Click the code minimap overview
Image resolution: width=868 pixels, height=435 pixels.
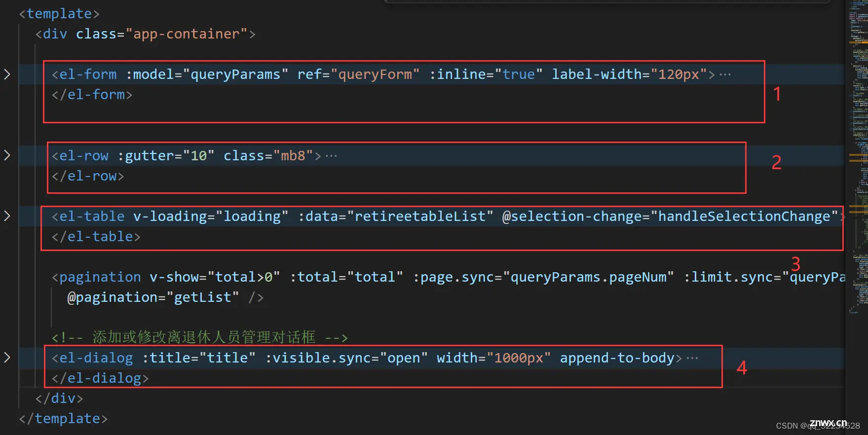tap(858, 158)
